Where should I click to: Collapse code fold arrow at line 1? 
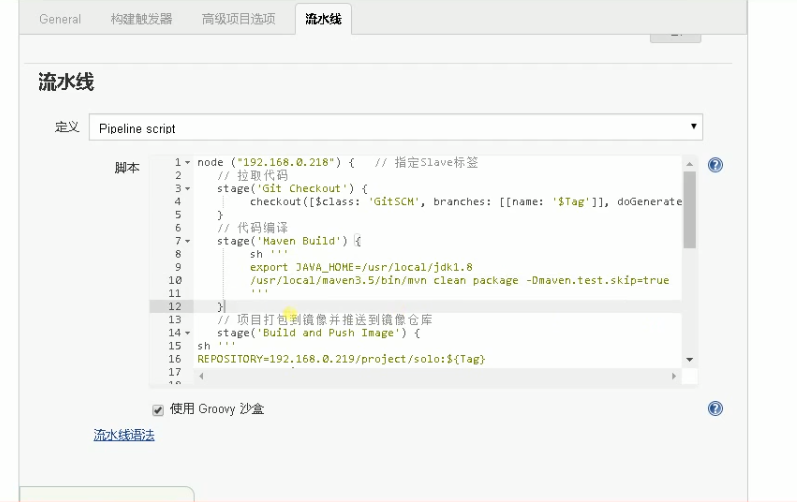188,163
